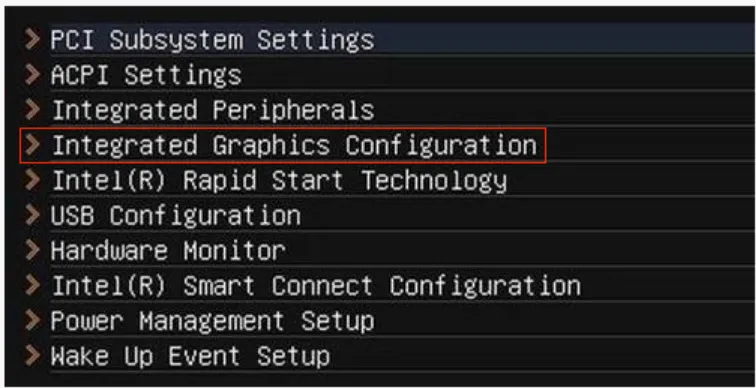Click the arrow beside PCI Subsystem Settings
Screen dimensions: 756x388
pos(33,40)
